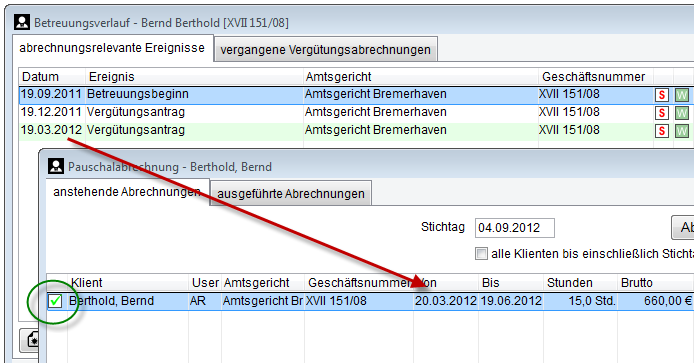Click the '19.06.2012' Bis cell

point(511,301)
